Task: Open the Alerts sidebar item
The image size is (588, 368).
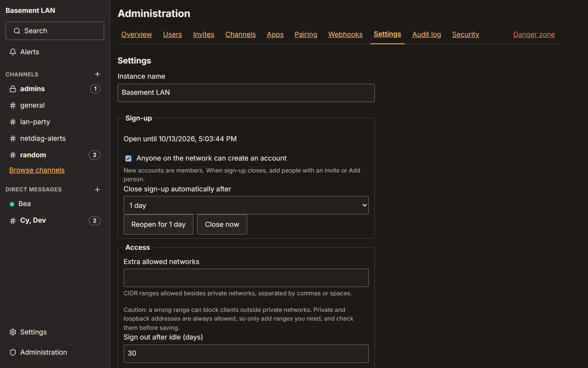Action: [x=55, y=52]
